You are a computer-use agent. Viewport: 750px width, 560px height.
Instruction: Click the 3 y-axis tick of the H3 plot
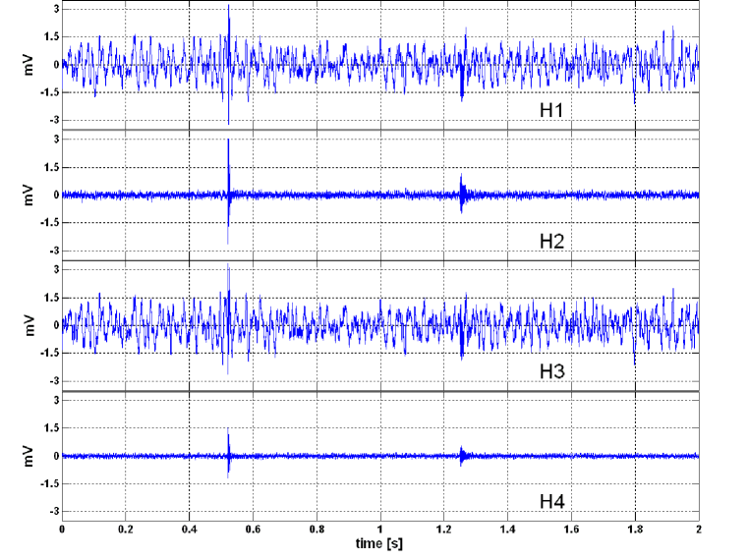point(56,270)
